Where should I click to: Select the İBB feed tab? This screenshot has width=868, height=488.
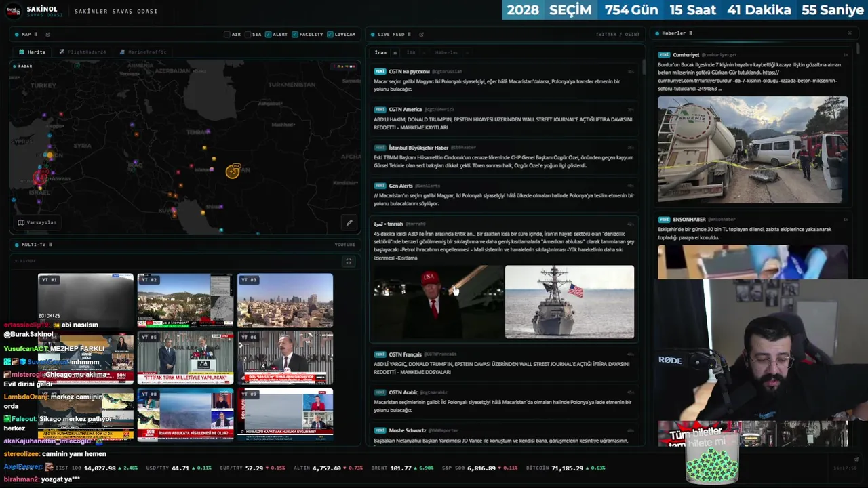(411, 52)
